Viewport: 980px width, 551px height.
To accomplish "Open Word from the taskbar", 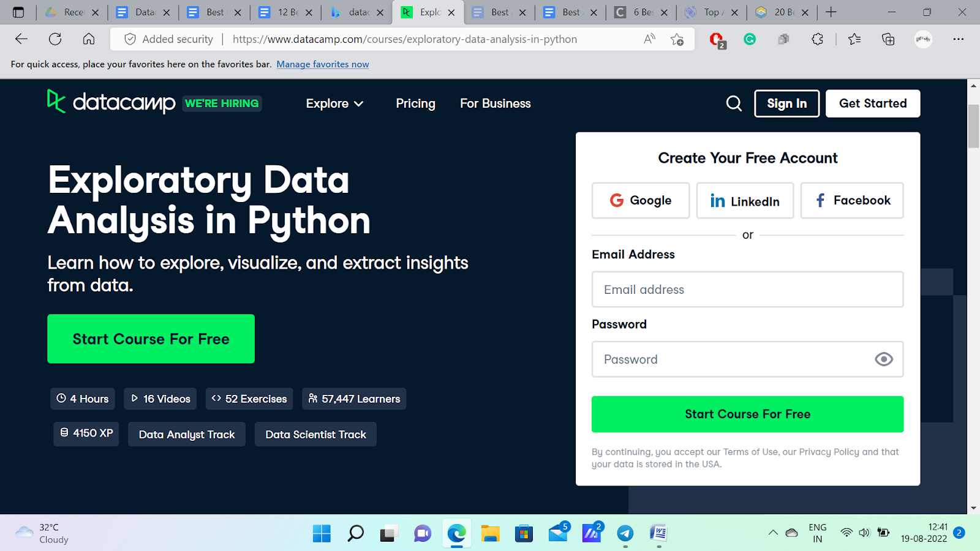I will (658, 533).
